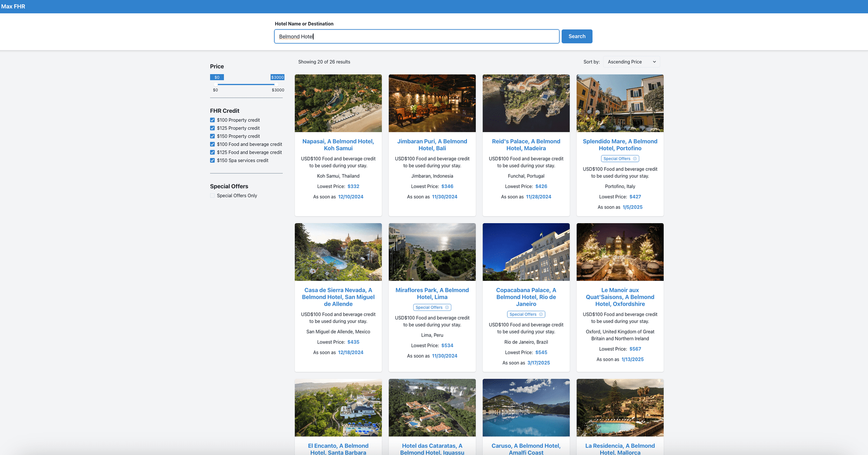Click the $534 price on Miraflores Park card

click(x=447, y=346)
